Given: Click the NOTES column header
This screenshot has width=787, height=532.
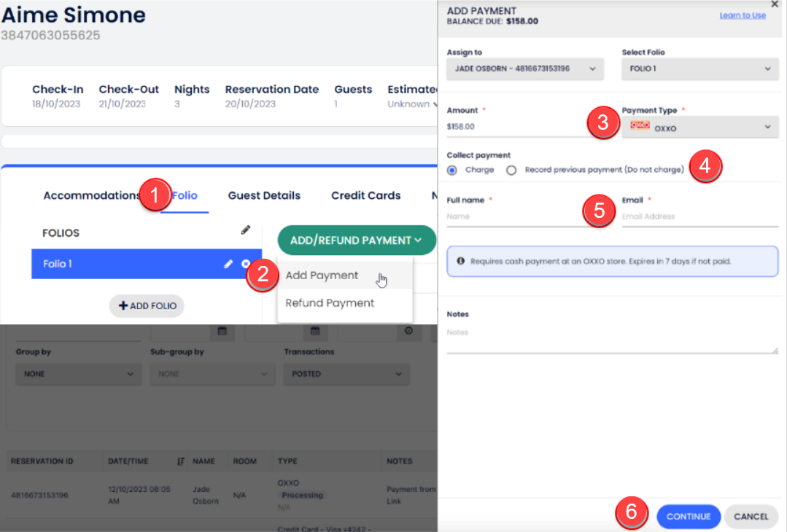Looking at the screenshot, I should tap(400, 461).
